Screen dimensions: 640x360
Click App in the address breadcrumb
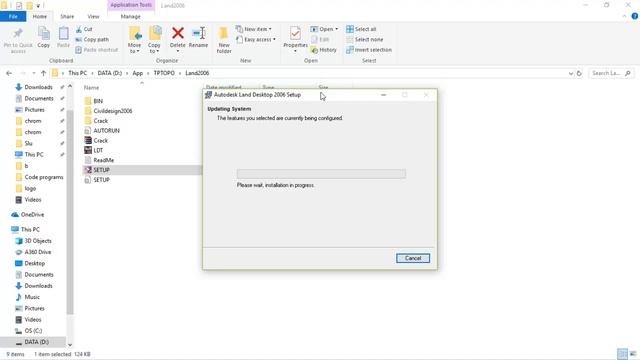138,73
